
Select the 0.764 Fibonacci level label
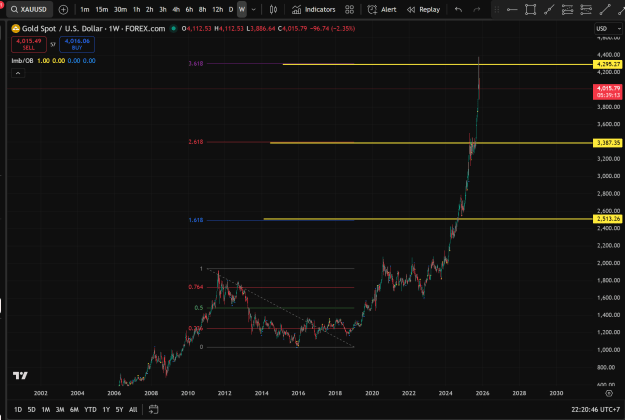pos(196,287)
